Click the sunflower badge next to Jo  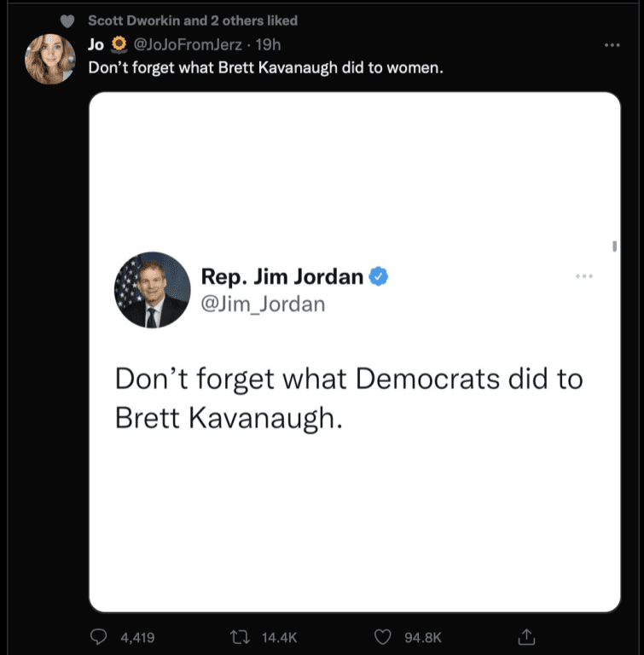coord(119,44)
